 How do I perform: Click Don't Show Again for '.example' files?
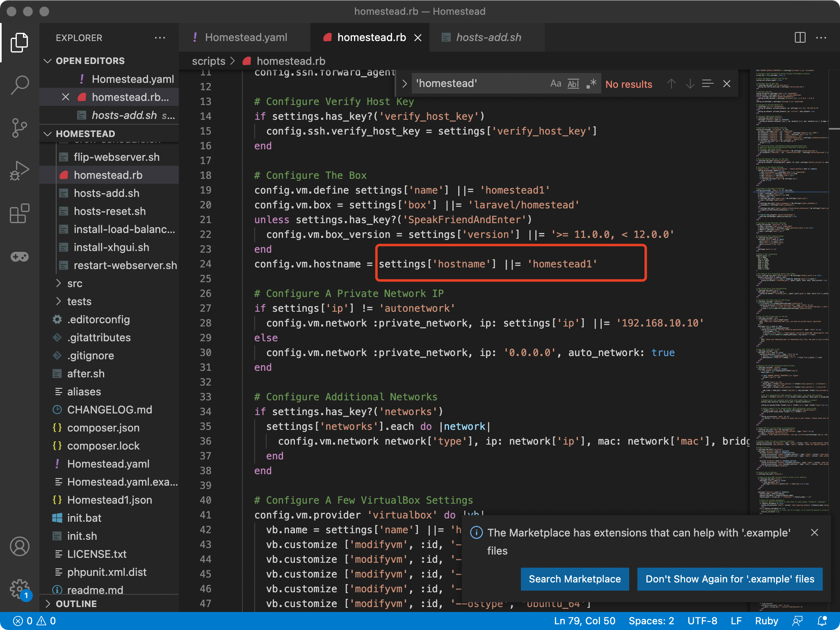click(x=730, y=579)
